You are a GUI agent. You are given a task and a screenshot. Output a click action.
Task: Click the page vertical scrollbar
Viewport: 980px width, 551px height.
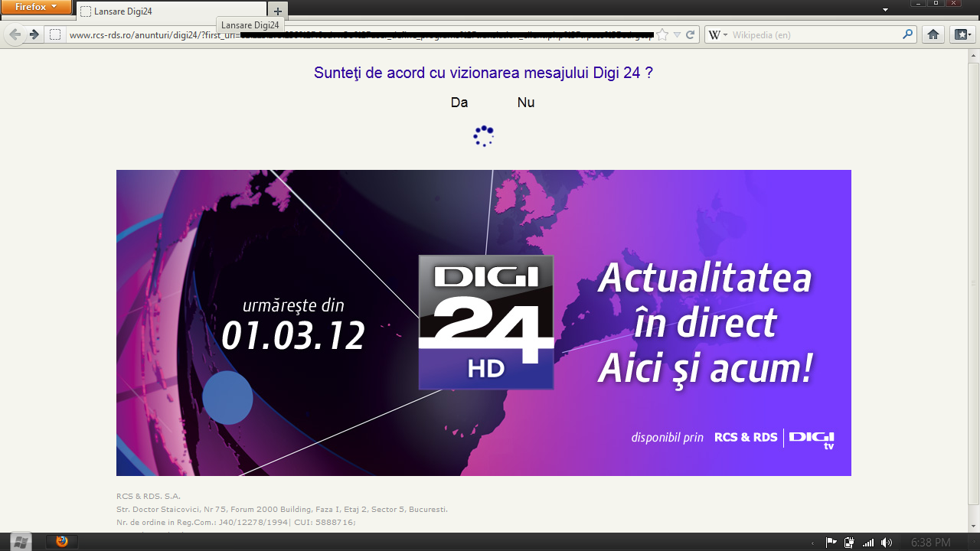coord(974,283)
